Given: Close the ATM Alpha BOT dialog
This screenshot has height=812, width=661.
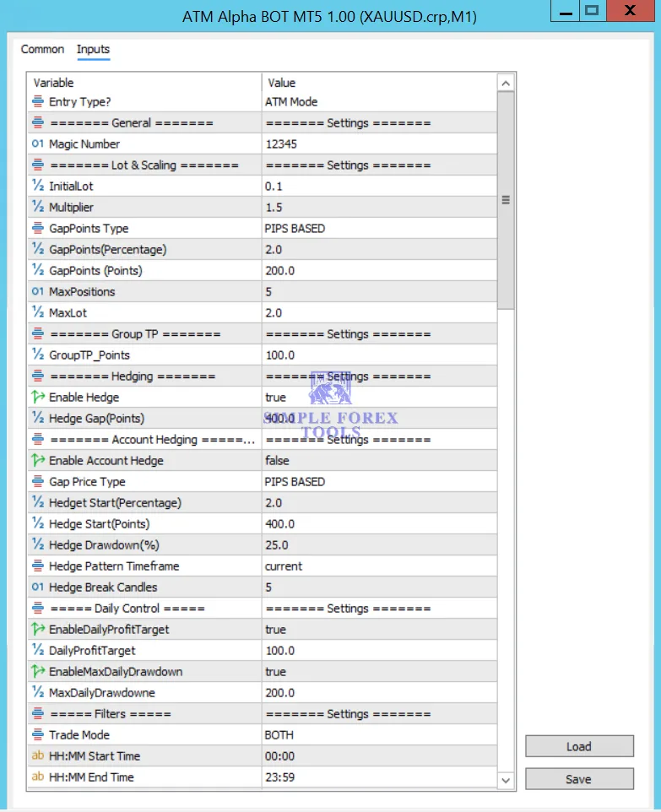Looking at the screenshot, I should tap(630, 11).
